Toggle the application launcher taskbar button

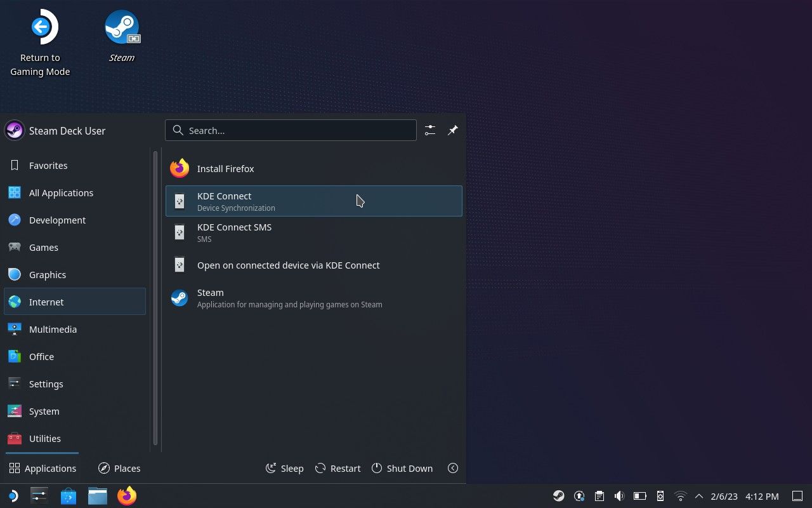pyautogui.click(x=13, y=496)
